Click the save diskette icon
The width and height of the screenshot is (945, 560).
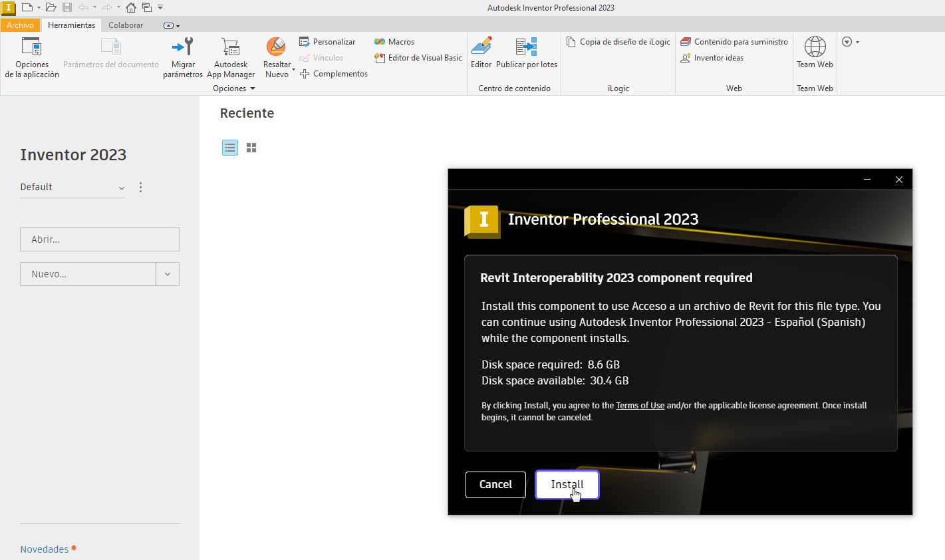tap(67, 7)
